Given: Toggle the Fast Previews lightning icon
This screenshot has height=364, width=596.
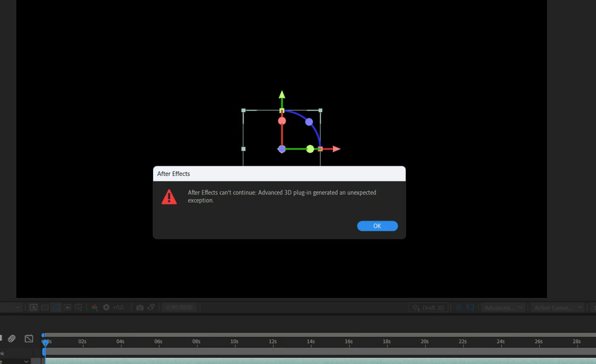Looking at the screenshot, I should [x=34, y=307].
